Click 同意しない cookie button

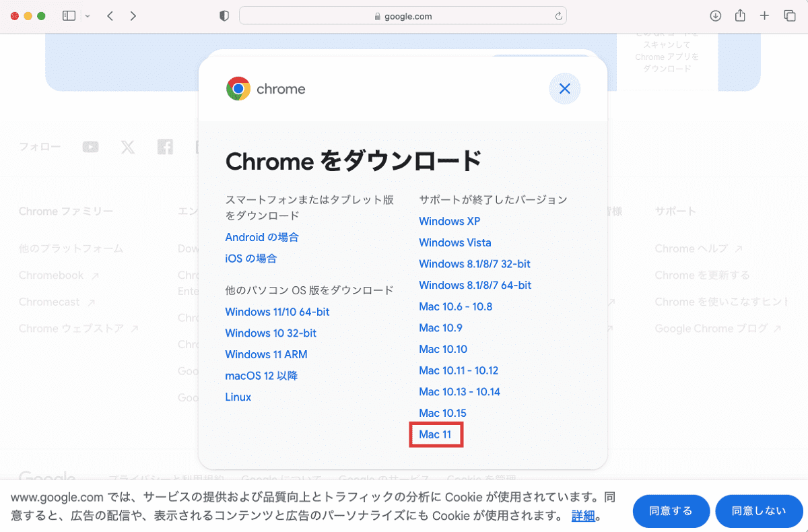(x=759, y=511)
